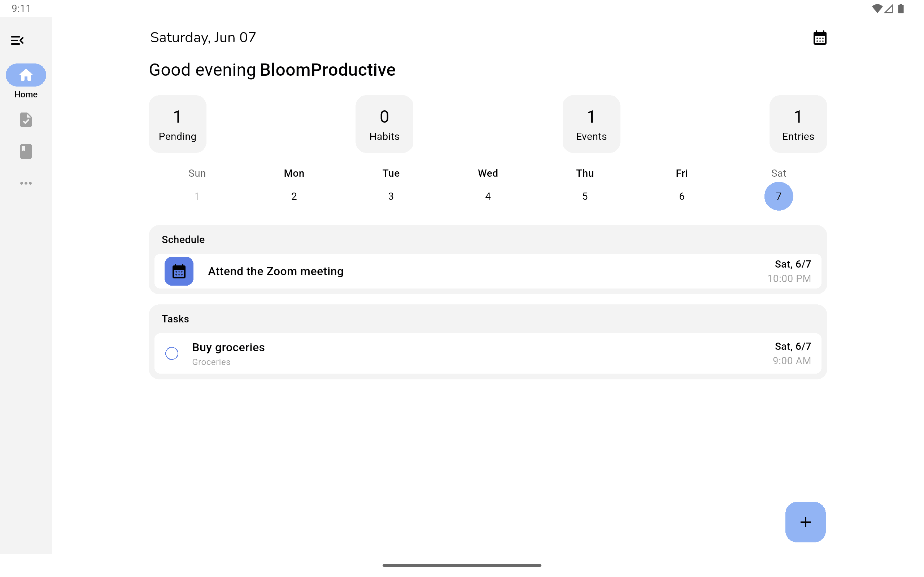The width and height of the screenshot is (924, 577).
Task: Open the calendar view from top right
Action: (820, 37)
